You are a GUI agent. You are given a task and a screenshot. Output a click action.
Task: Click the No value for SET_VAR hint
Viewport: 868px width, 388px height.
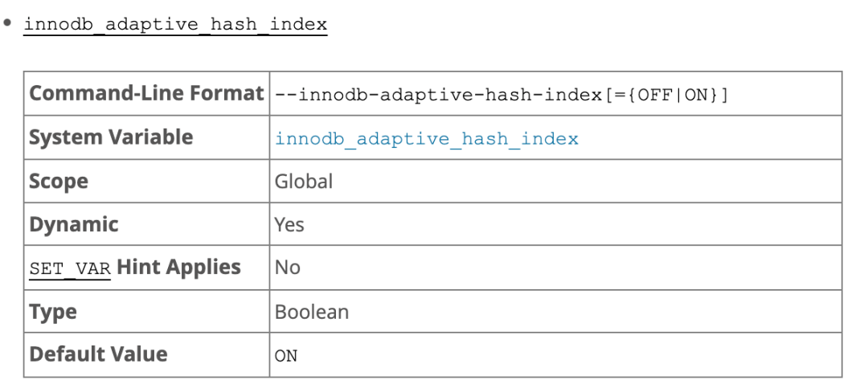coord(287,268)
